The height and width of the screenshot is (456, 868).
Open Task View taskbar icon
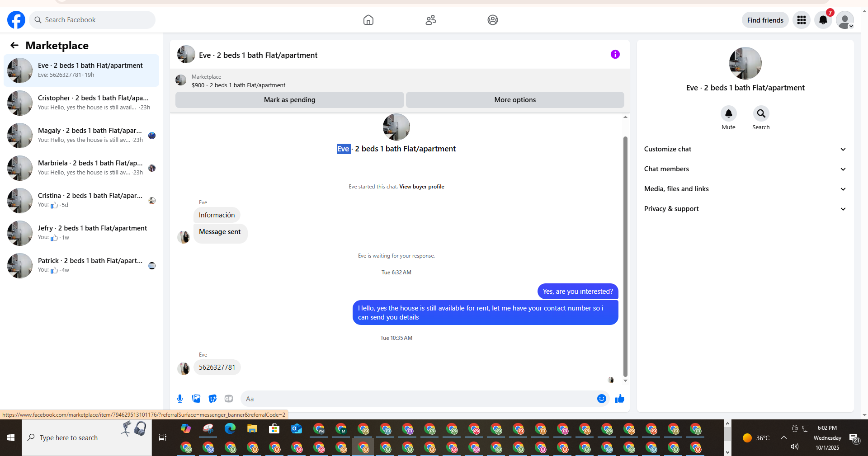163,437
